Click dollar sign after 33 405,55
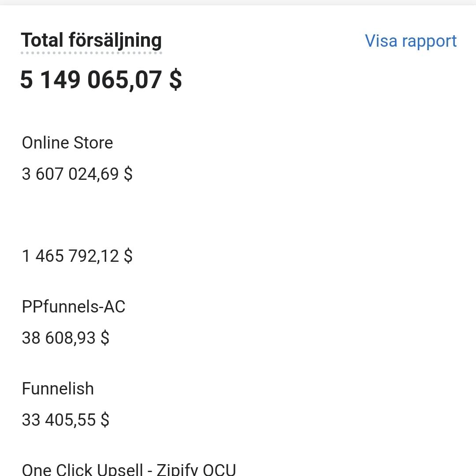This screenshot has width=476, height=476. pos(105,420)
